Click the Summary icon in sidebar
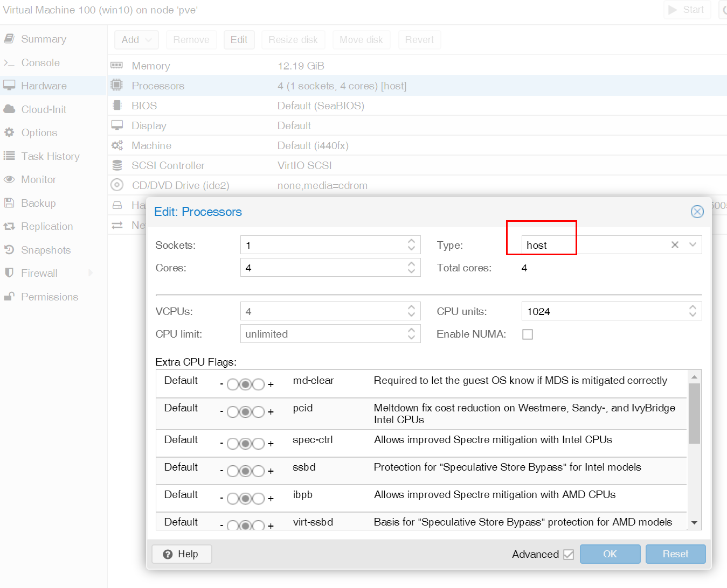 pos(9,39)
